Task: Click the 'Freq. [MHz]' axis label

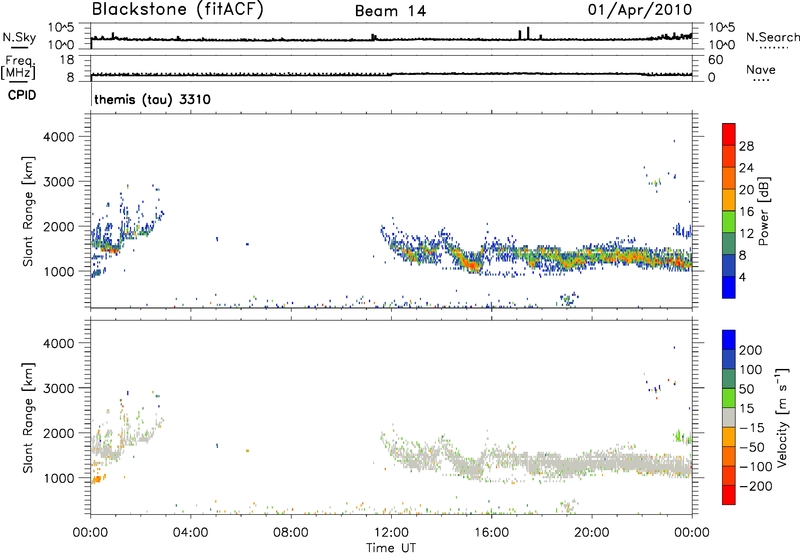Action: [x=19, y=68]
